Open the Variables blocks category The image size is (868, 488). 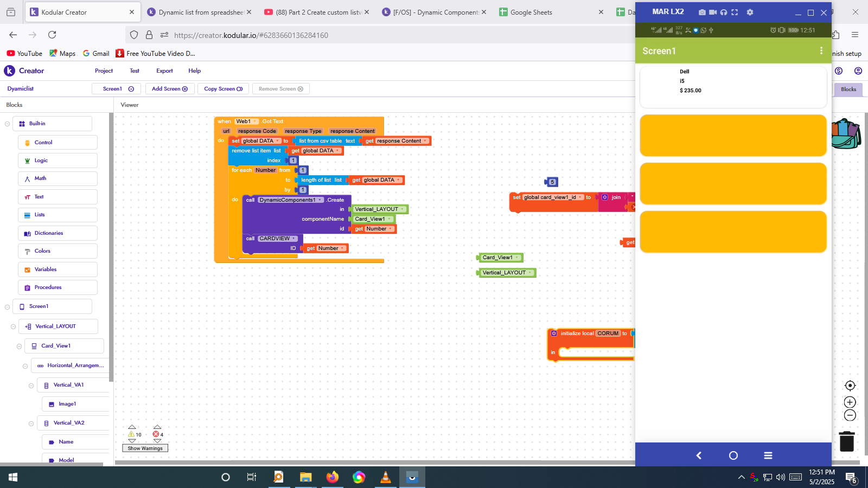(58, 269)
